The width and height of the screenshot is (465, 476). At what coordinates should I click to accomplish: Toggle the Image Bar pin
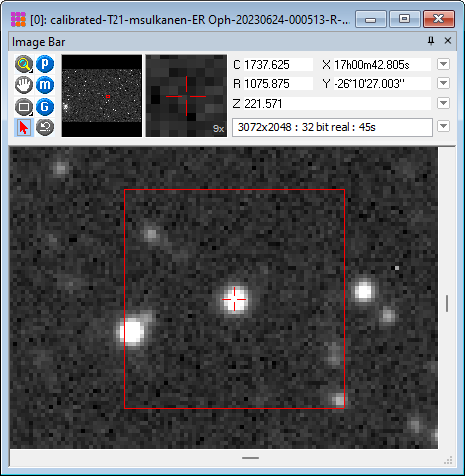(431, 41)
